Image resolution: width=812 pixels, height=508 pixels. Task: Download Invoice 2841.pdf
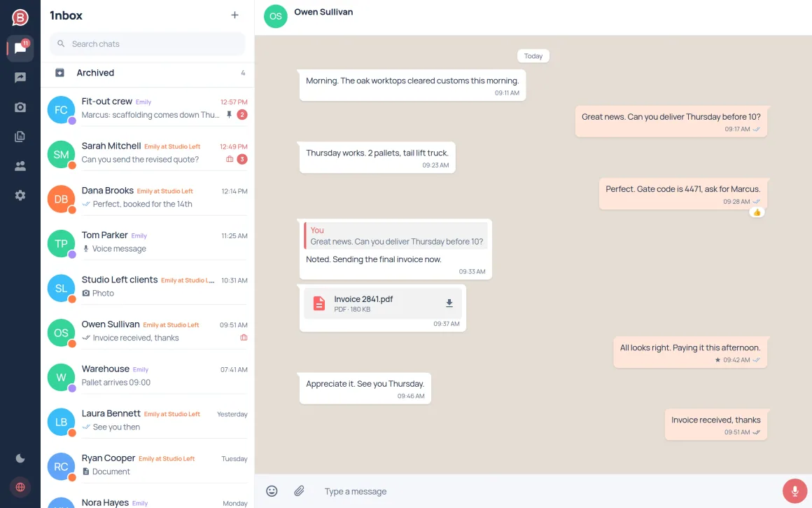pos(449,303)
